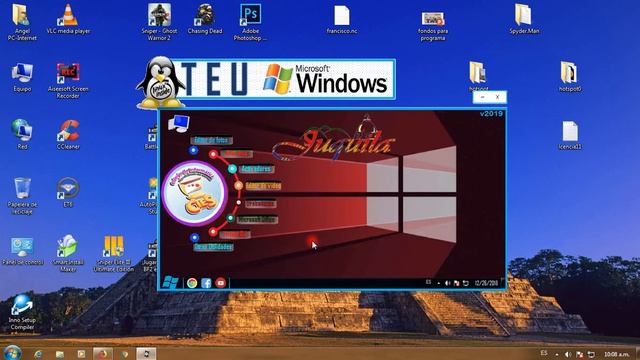Open Papelera de reciclaje
Image resolution: width=640 pixels, height=360 pixels.
click(22, 196)
